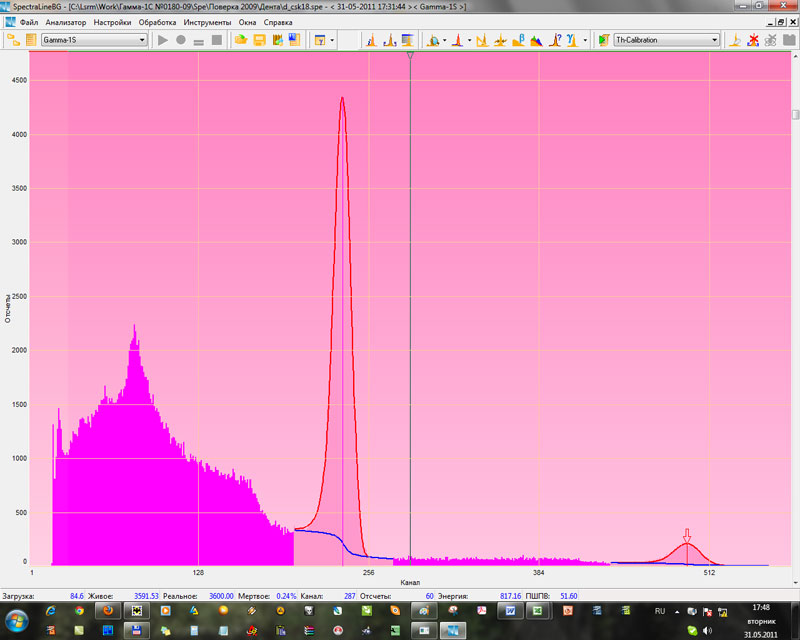Save spectrum using the yellow disk icon
The width and height of the screenshot is (800, 640).
pyautogui.click(x=259, y=40)
